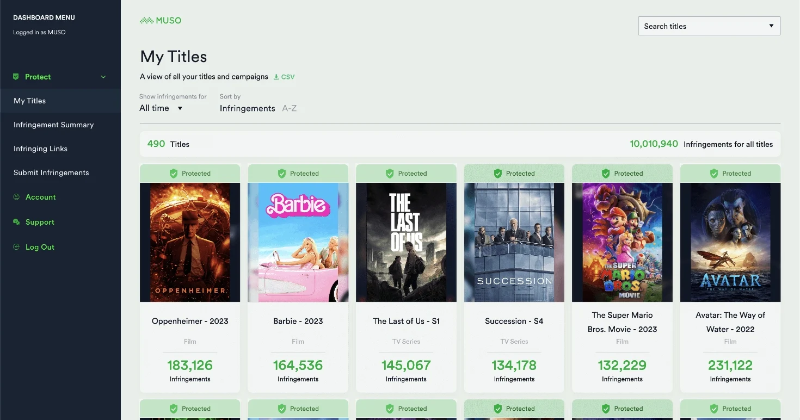Click the Log Out icon in the sidebar

click(x=16, y=247)
